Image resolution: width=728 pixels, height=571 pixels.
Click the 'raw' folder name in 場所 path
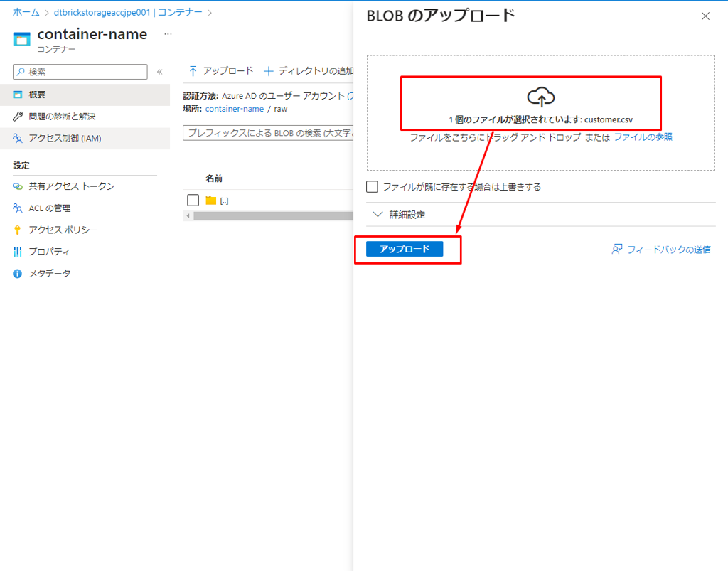280,109
